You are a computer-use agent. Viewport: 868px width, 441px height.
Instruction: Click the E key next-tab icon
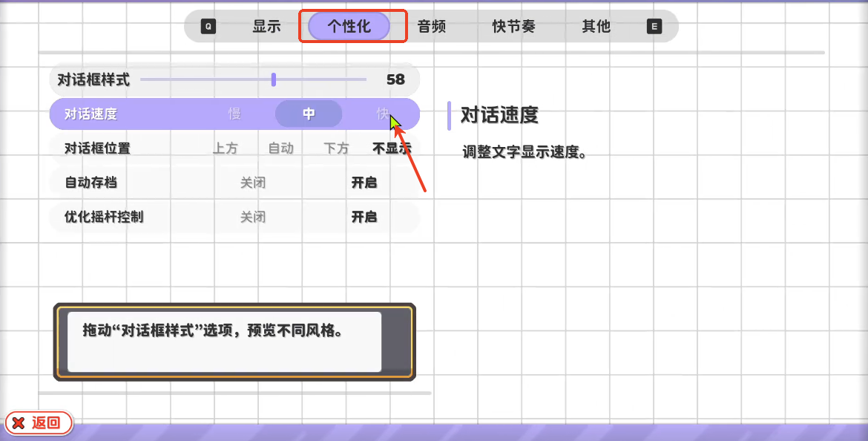(654, 26)
